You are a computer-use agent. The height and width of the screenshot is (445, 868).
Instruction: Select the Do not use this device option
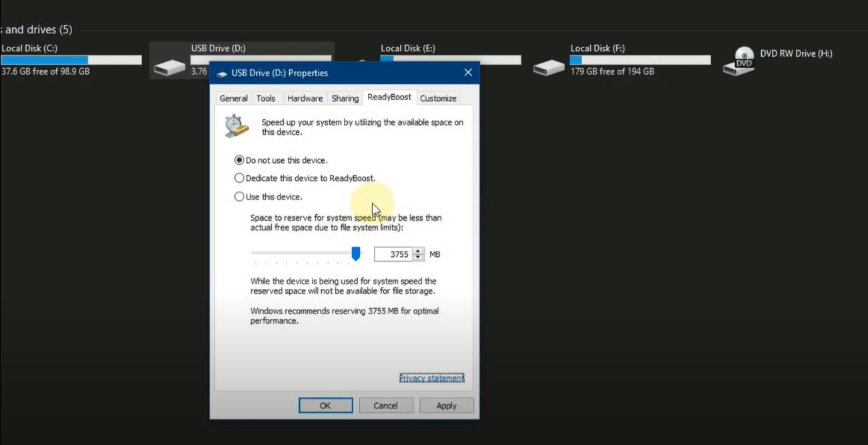pos(238,159)
